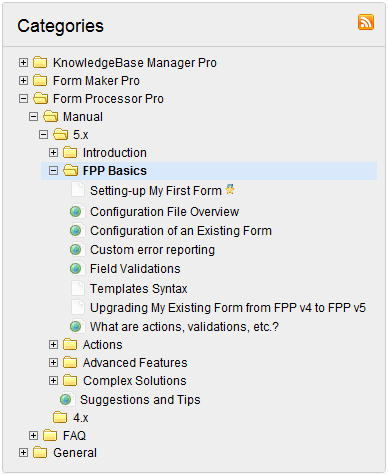
Task: Click the star icon beside Setting-up My First Form
Action: (230, 189)
